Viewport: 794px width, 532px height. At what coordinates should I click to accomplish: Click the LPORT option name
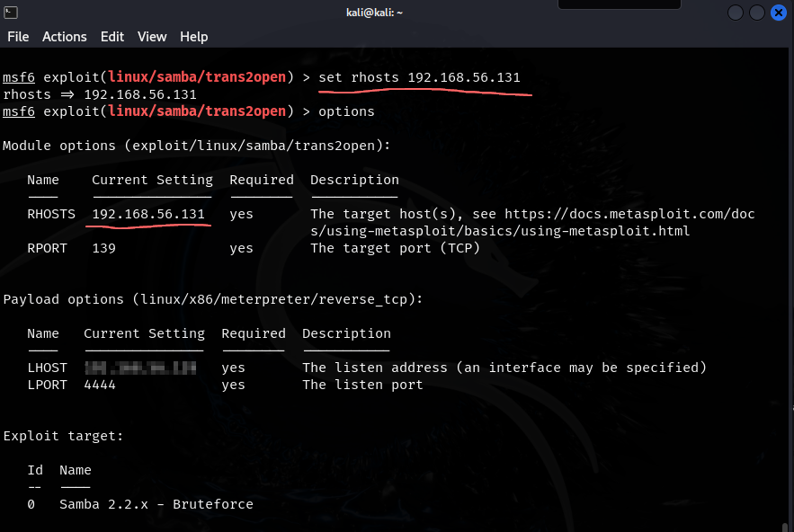(47, 386)
